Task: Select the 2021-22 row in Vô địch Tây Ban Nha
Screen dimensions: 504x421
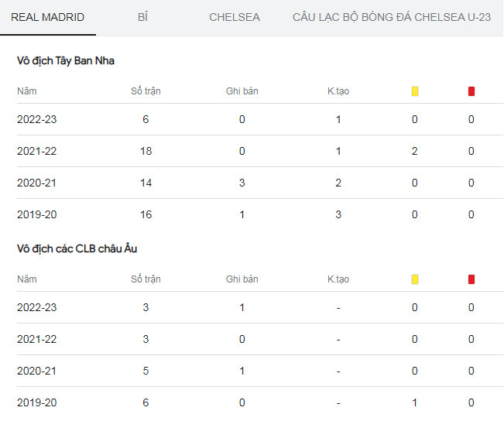Action: 36,151
